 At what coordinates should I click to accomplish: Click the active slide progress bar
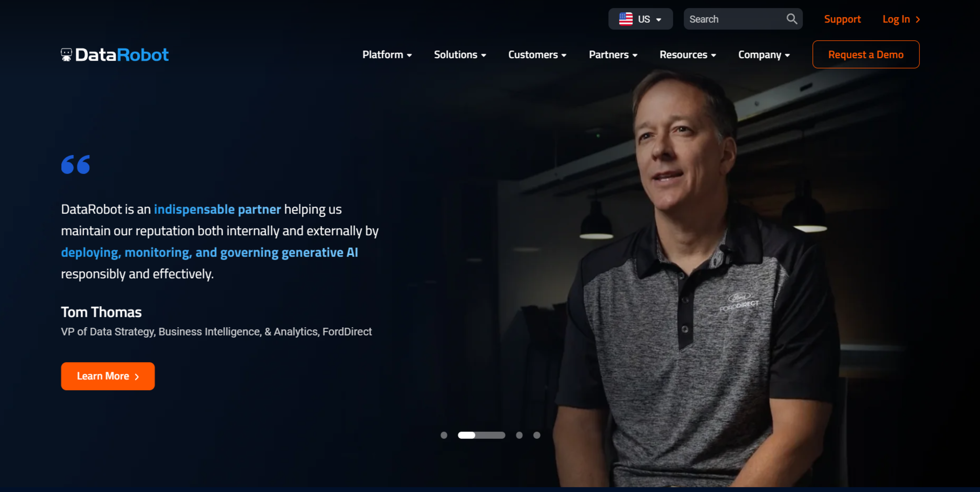point(481,435)
